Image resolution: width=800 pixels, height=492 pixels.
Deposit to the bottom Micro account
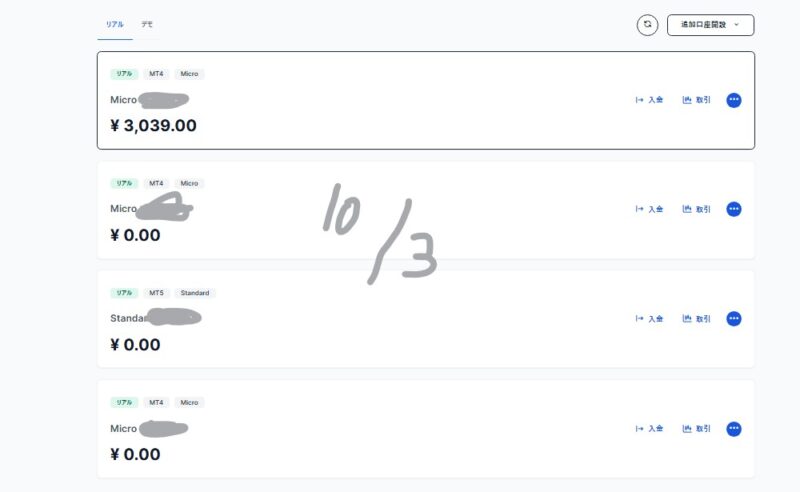click(650, 429)
